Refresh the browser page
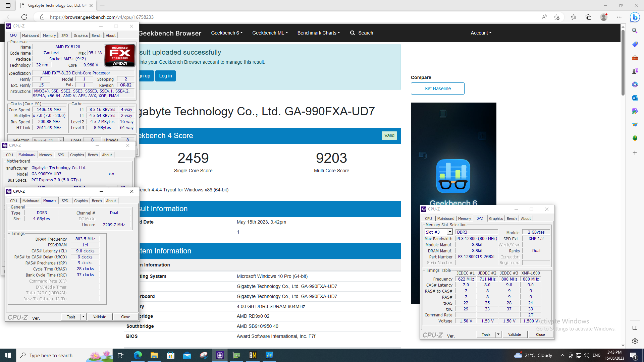Screen dimensions: 644x362 coord(24,17)
